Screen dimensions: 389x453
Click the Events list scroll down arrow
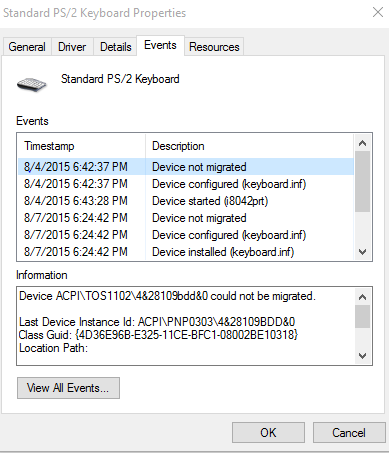coord(362,252)
